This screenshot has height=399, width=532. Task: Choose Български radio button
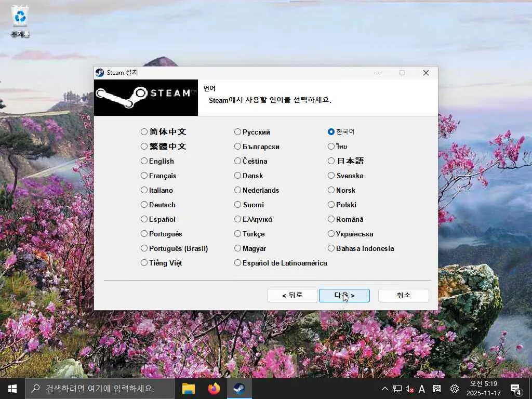pos(257,147)
